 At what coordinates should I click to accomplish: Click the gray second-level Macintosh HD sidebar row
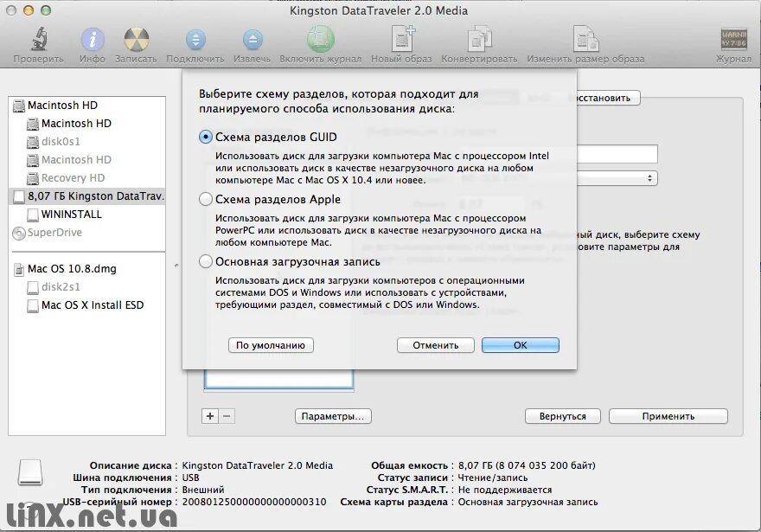pos(86,160)
